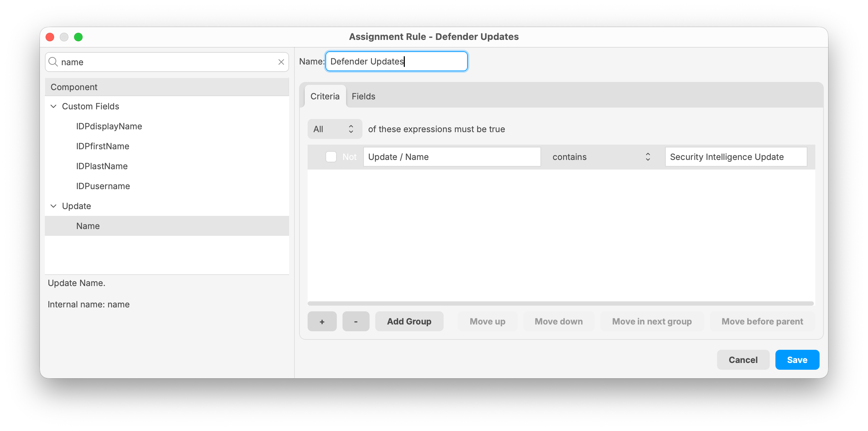This screenshot has height=431, width=868.
Task: Open the All/Any expressions dropdown
Action: [x=335, y=129]
